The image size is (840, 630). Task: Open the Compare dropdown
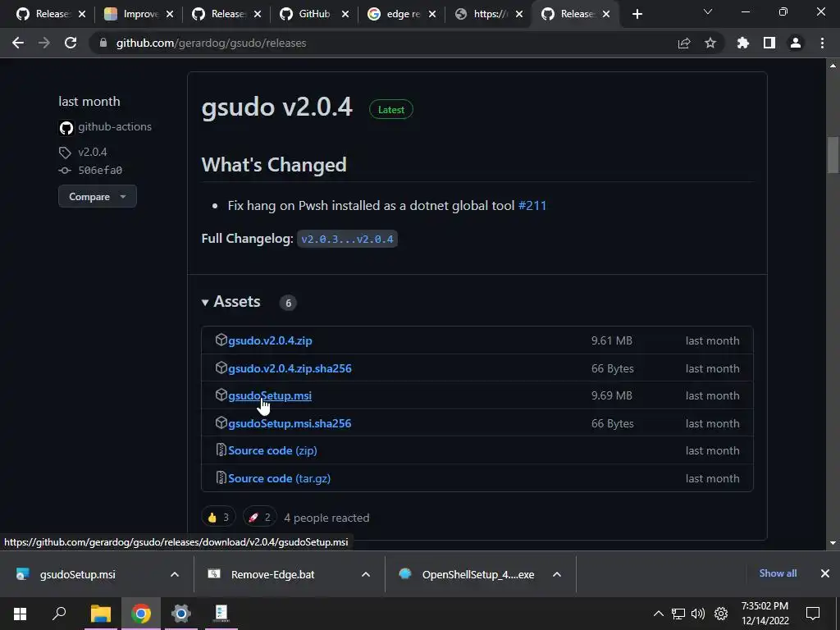tap(98, 197)
